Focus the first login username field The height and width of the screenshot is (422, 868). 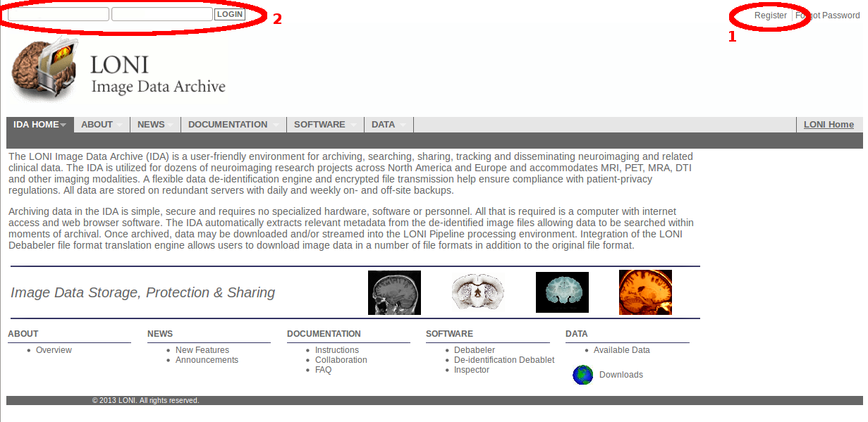59,14
